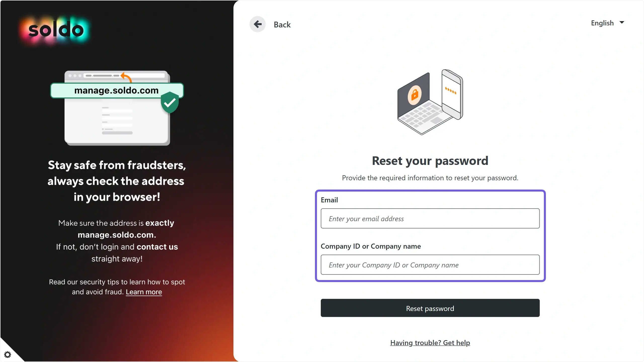Click the back arrow circle icon
644x362 pixels.
click(x=257, y=24)
